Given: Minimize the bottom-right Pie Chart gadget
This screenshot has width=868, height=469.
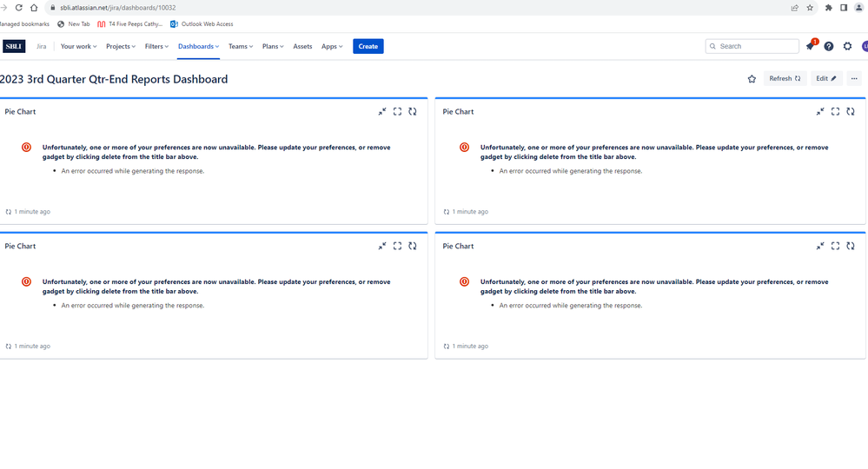Looking at the screenshot, I should [x=820, y=246].
